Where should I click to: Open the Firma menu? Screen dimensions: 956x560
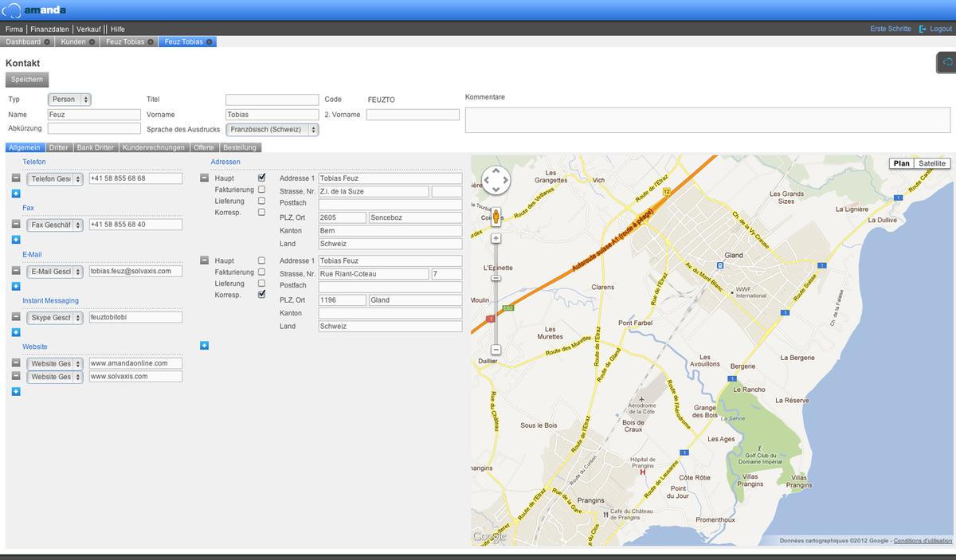tap(14, 29)
